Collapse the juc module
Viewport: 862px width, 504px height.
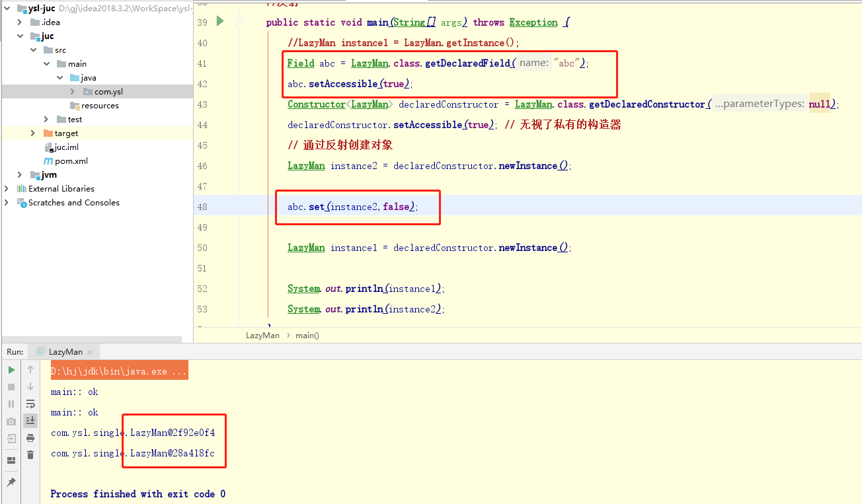click(20, 36)
